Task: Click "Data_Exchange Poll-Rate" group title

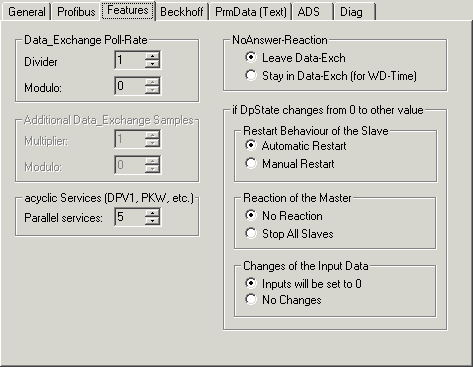Action: pos(86,40)
